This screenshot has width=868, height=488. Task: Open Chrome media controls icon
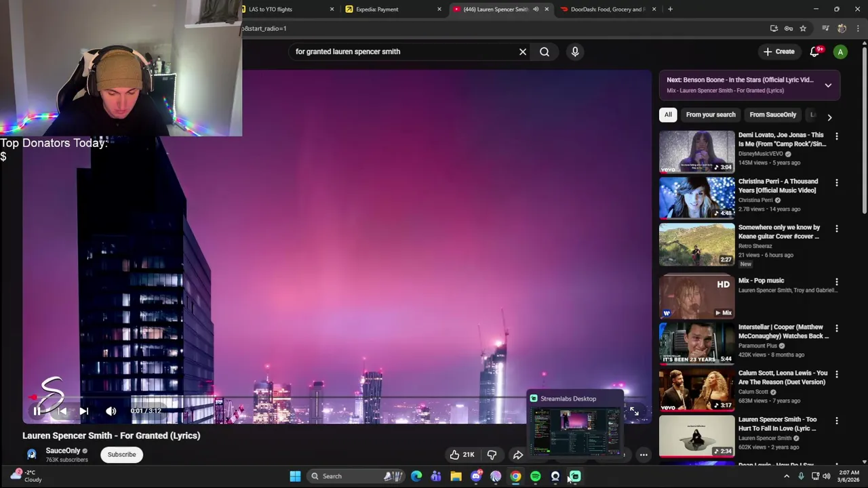tap(825, 28)
